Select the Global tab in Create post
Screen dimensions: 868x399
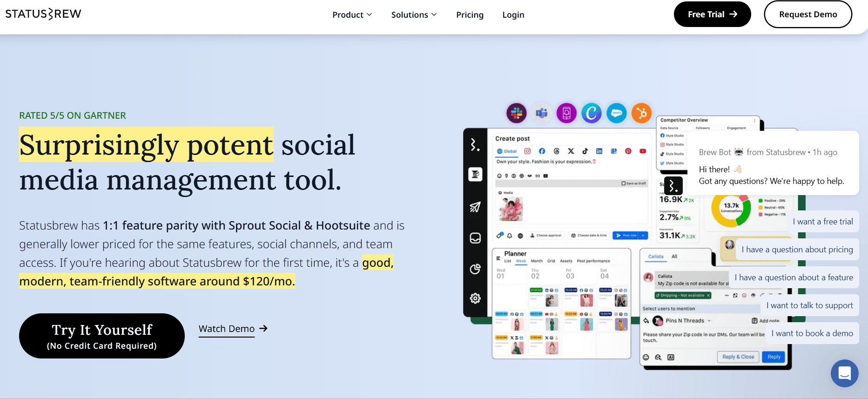click(x=507, y=151)
